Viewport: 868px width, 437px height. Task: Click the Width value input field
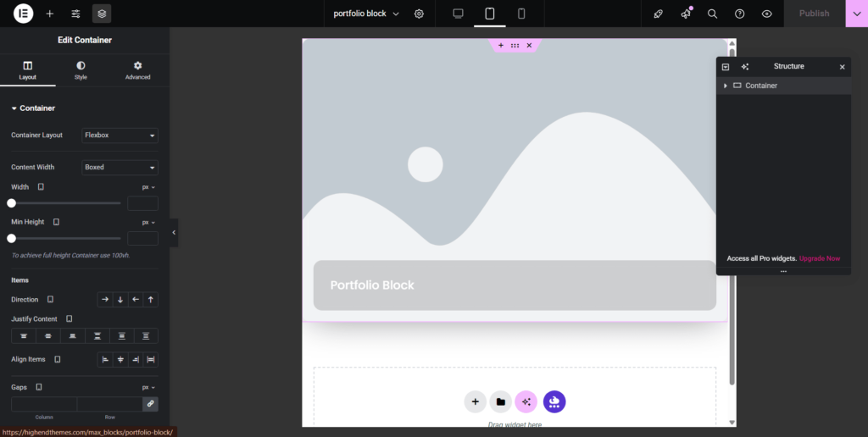pyautogui.click(x=142, y=203)
